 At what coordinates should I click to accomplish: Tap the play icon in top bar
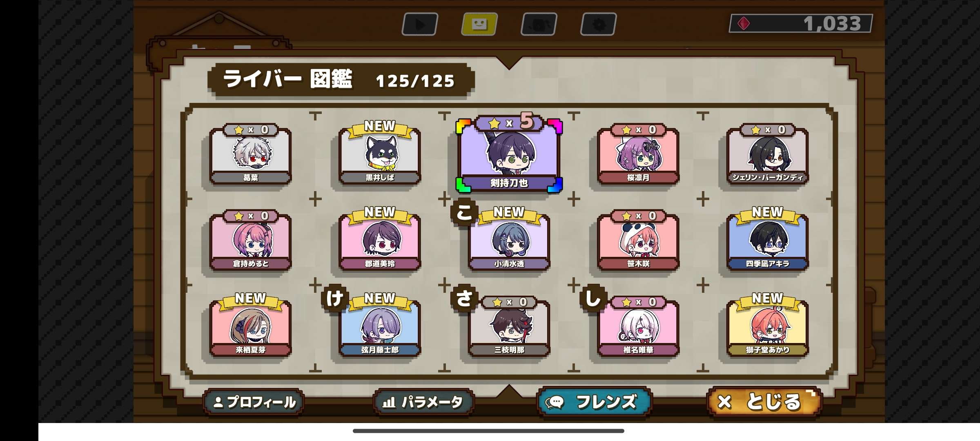tap(420, 24)
